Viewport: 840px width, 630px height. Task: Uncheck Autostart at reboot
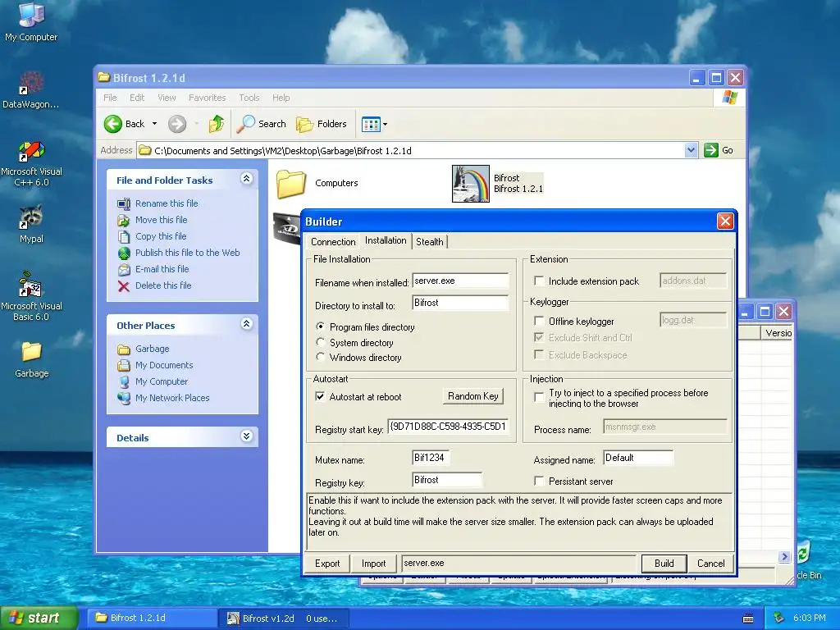click(320, 396)
